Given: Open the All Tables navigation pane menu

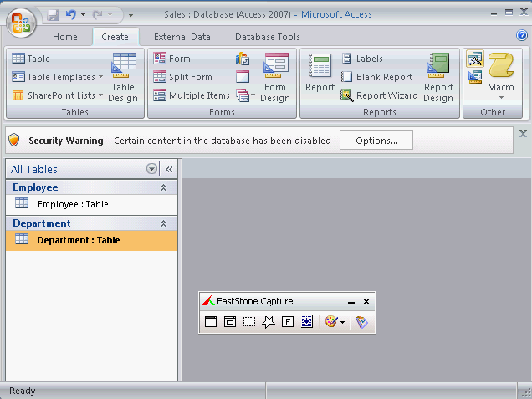Looking at the screenshot, I should pyautogui.click(x=151, y=169).
